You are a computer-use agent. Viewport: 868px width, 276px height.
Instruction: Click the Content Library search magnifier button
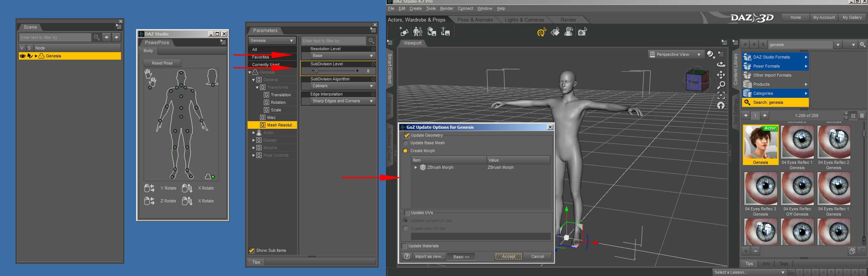point(862,45)
